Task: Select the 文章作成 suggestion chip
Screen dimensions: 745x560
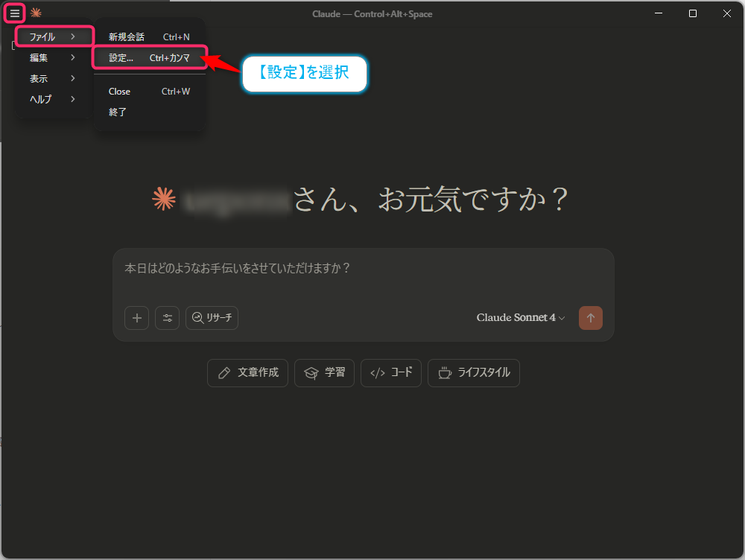Action: coord(247,373)
